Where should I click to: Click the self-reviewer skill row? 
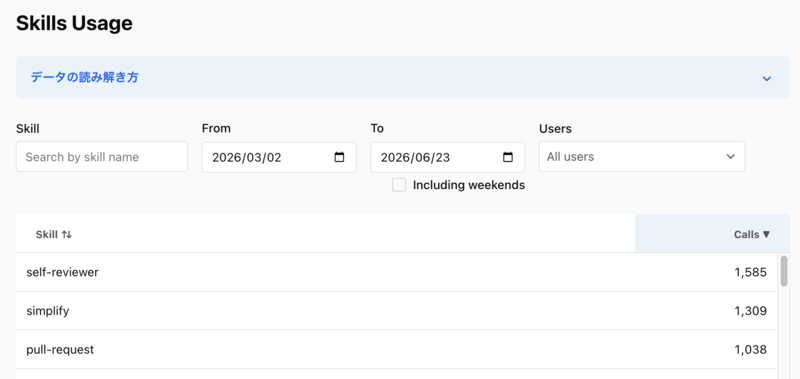[396, 272]
